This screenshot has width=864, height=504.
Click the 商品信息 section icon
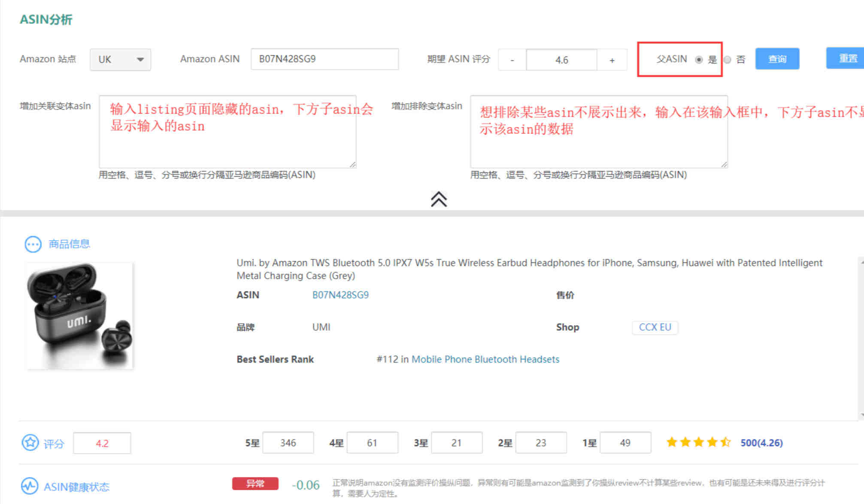point(33,244)
